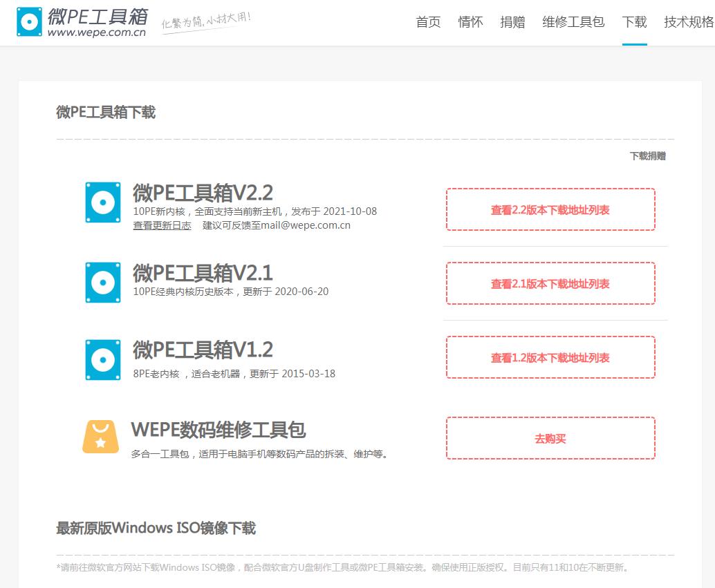Open the 情怀 menu item

[x=470, y=21]
